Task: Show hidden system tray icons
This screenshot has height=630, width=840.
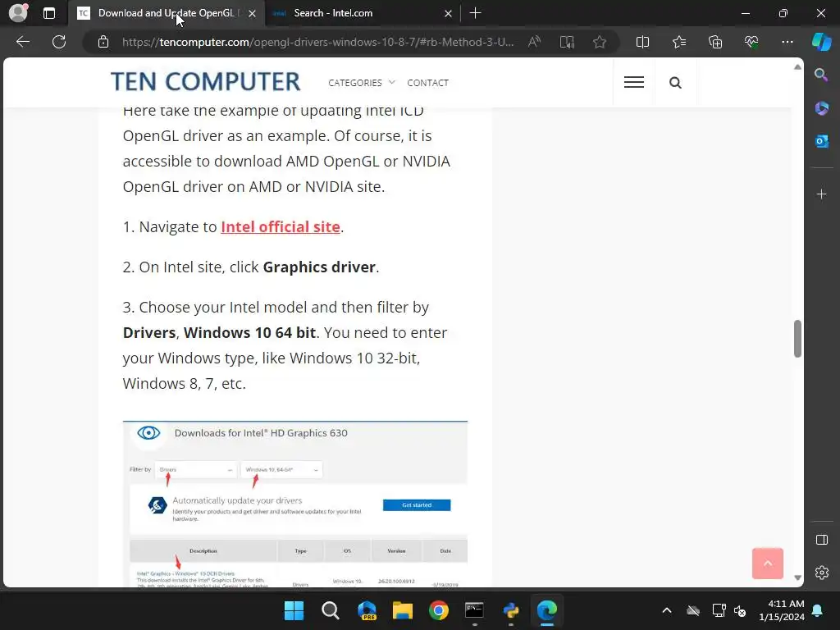Action: (666, 610)
